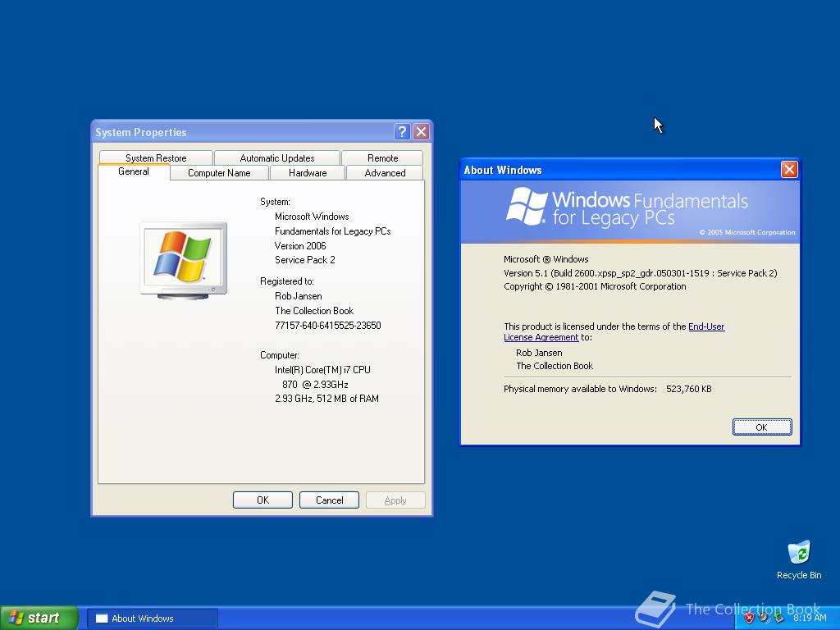Click 'Service Pack 2' in System Properties
Viewport: 840px width, 630px height.
coord(305,260)
